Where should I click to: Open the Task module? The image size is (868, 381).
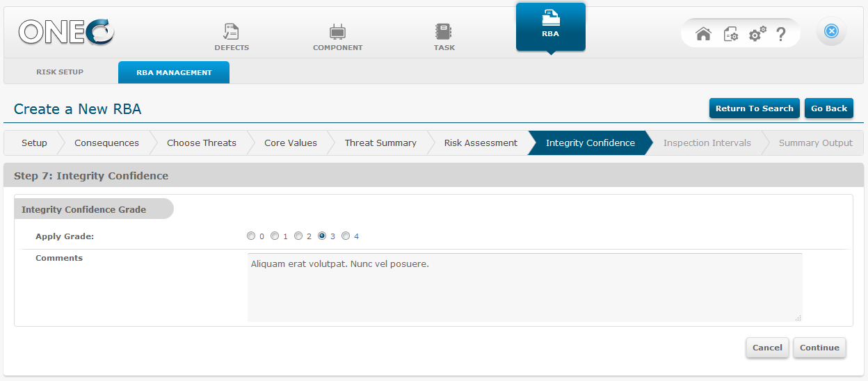(444, 37)
